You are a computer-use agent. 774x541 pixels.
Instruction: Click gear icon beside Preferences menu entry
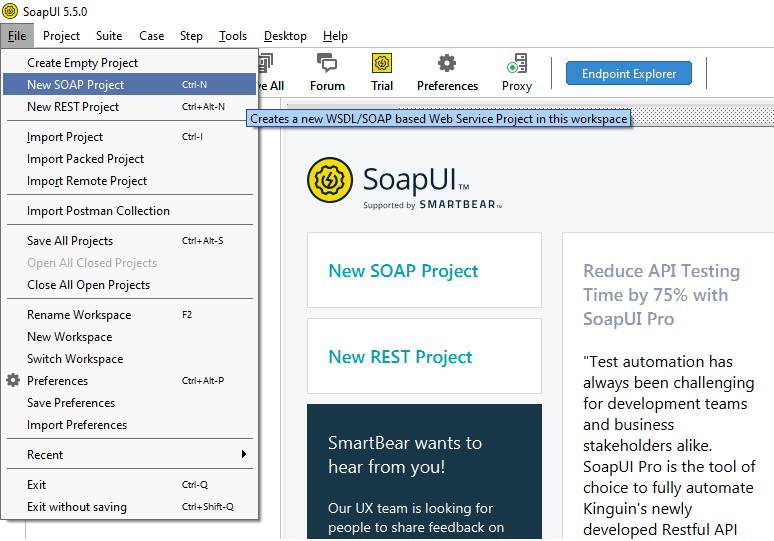[13, 380]
